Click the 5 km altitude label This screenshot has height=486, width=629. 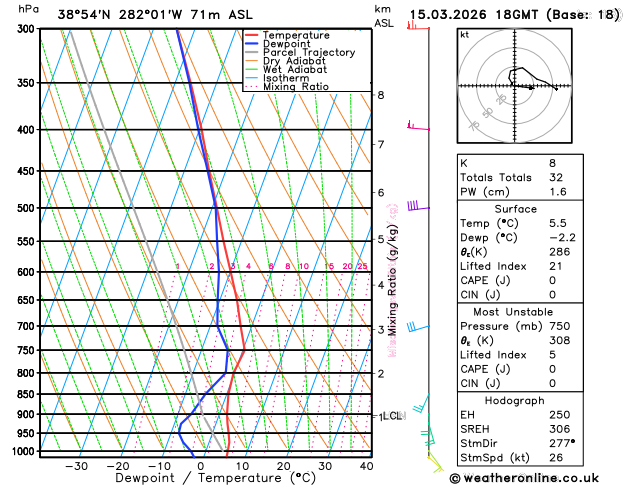click(381, 239)
